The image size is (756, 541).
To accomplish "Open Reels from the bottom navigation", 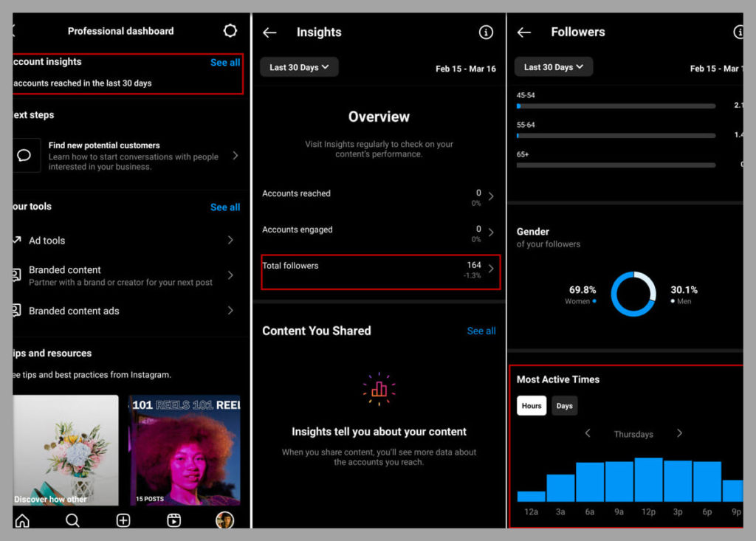I will pos(174,520).
